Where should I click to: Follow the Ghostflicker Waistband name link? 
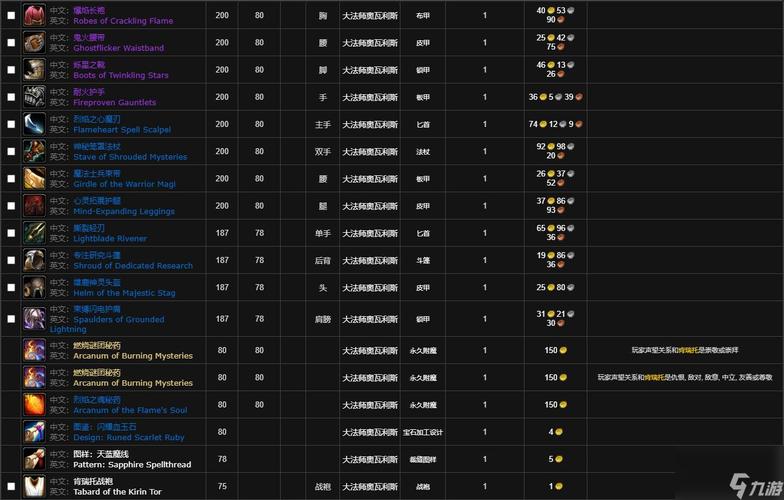pyautogui.click(x=118, y=48)
